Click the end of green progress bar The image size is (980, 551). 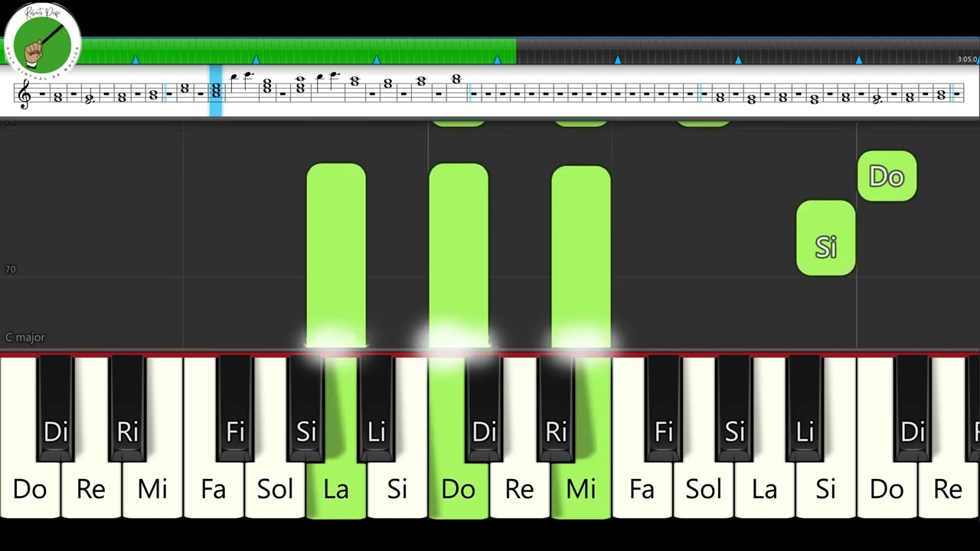pyautogui.click(x=514, y=51)
